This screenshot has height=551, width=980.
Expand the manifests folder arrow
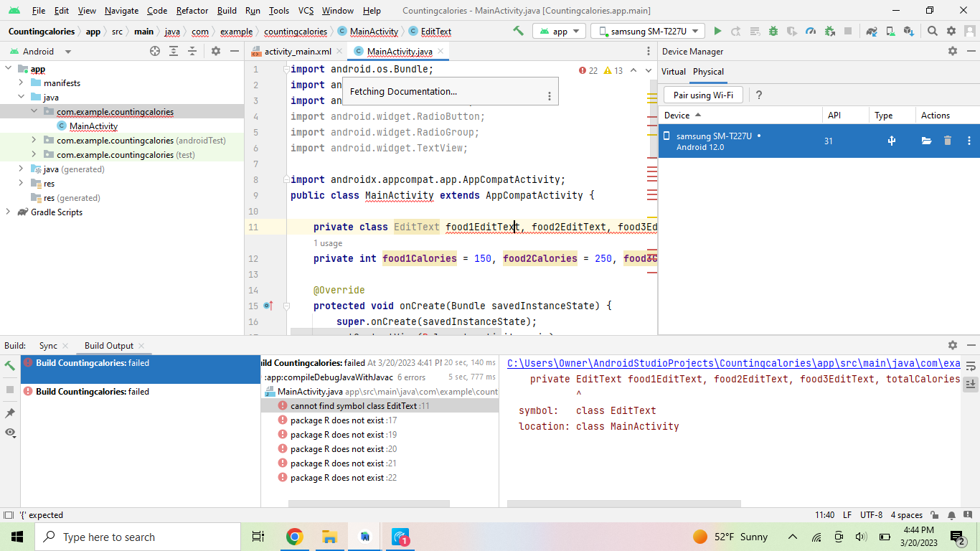pyautogui.click(x=22, y=83)
